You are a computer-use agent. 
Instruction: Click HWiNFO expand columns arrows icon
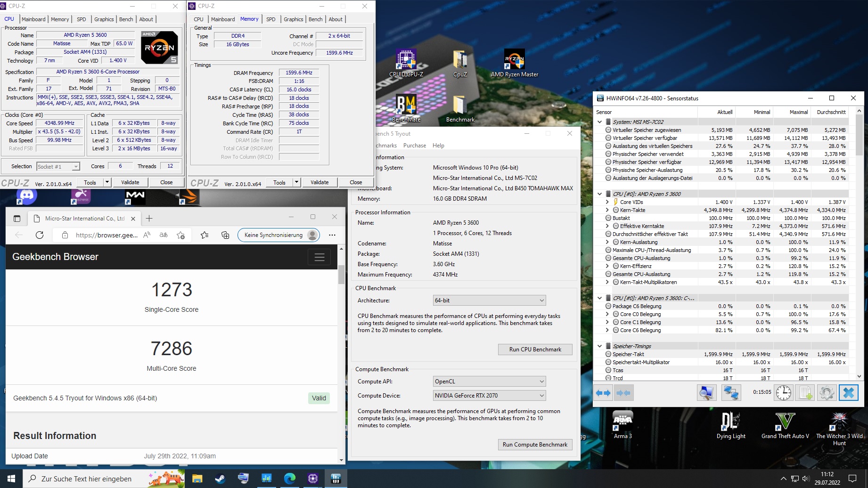(603, 393)
